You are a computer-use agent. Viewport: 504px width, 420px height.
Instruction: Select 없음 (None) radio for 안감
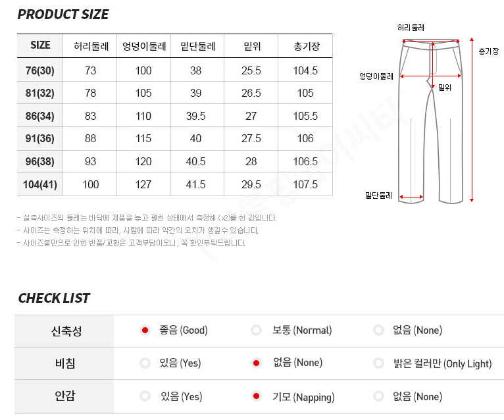coord(378,396)
